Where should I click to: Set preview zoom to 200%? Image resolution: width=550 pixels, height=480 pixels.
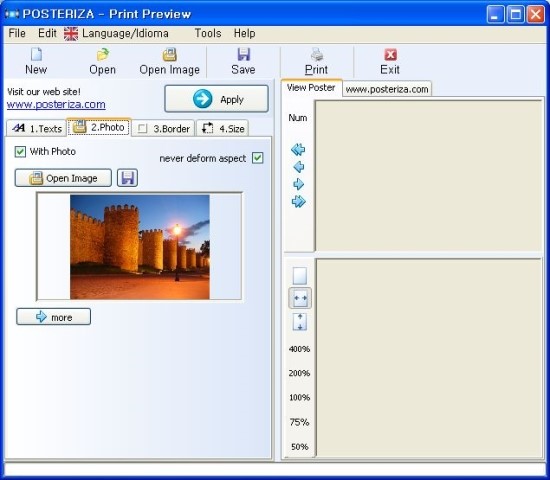(300, 373)
